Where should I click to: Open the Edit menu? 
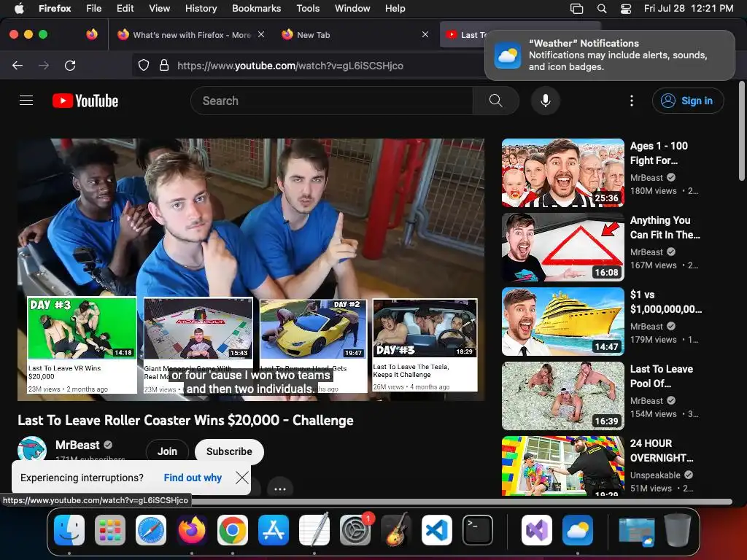pos(125,8)
